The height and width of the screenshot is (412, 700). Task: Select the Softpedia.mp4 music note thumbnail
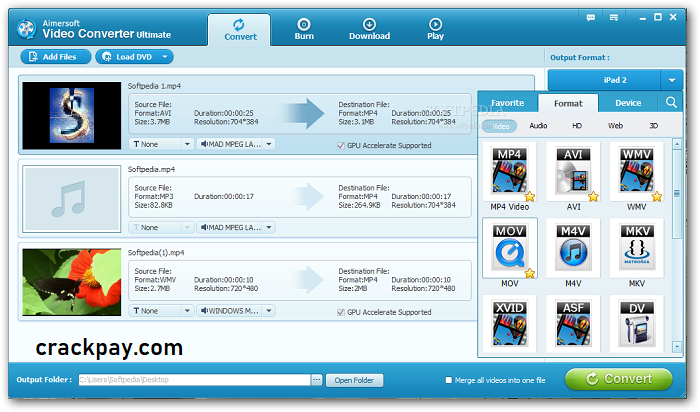click(72, 199)
